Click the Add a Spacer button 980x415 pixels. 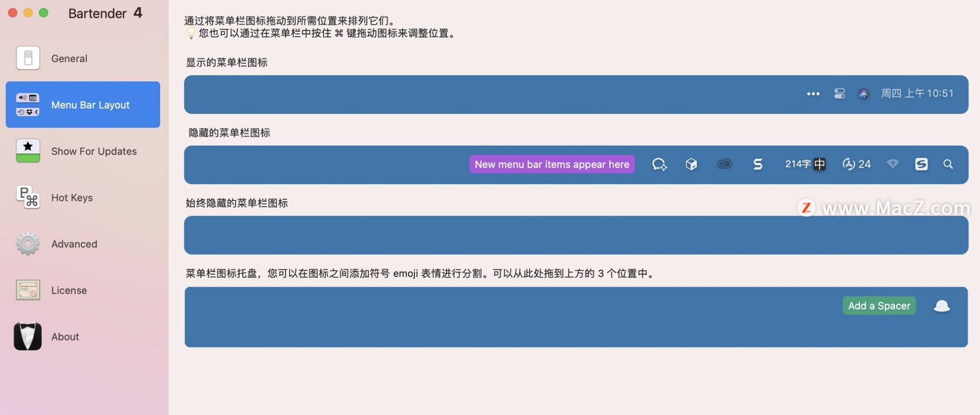[879, 306]
